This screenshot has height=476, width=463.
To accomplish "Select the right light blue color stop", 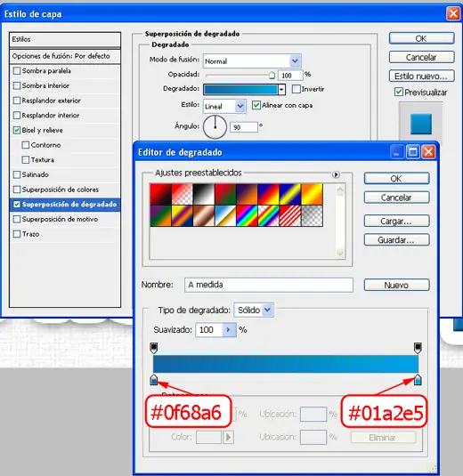I will tap(418, 380).
